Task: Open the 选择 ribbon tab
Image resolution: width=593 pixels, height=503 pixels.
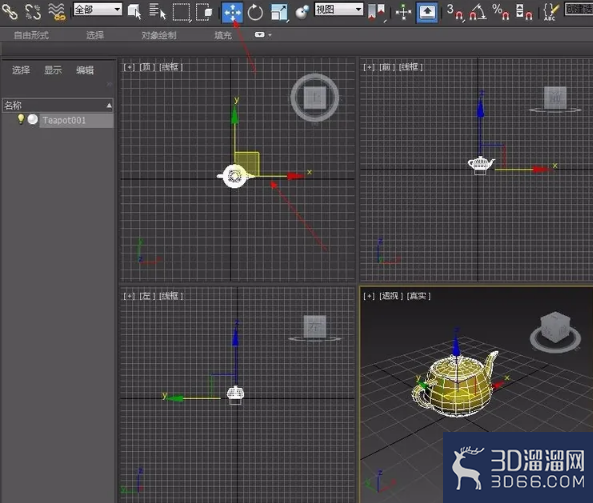Action: pos(95,36)
